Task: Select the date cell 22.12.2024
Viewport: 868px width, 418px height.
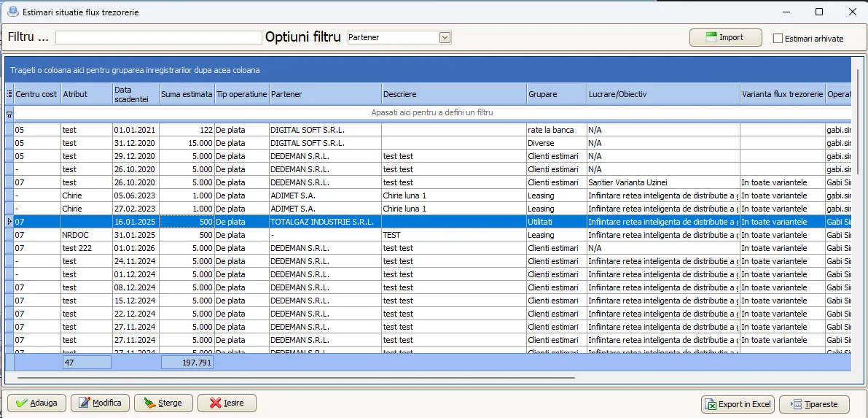Action: point(136,314)
